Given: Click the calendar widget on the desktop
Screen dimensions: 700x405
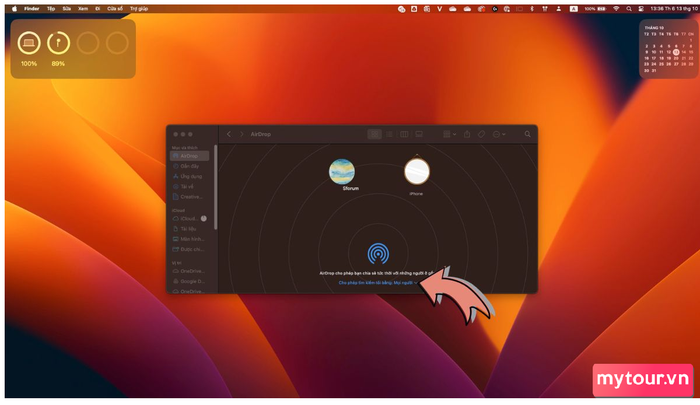Looking at the screenshot, I should pos(668,48).
